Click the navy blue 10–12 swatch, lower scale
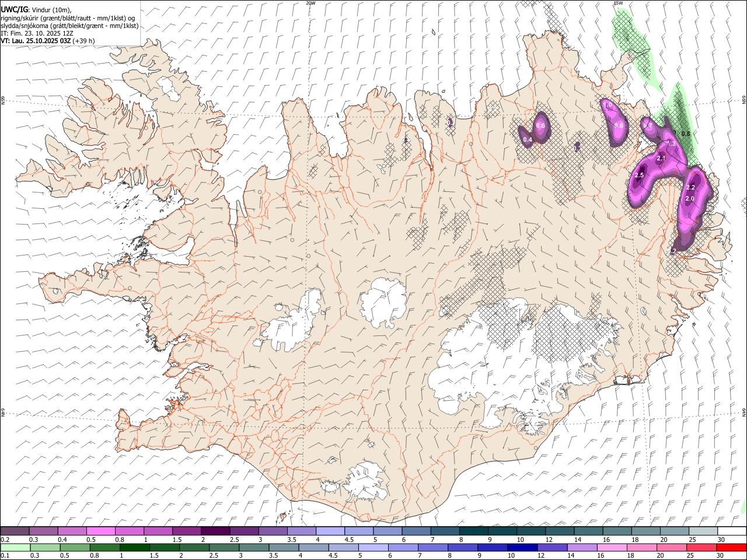Screen dimensions: 747x560 (522, 547)
